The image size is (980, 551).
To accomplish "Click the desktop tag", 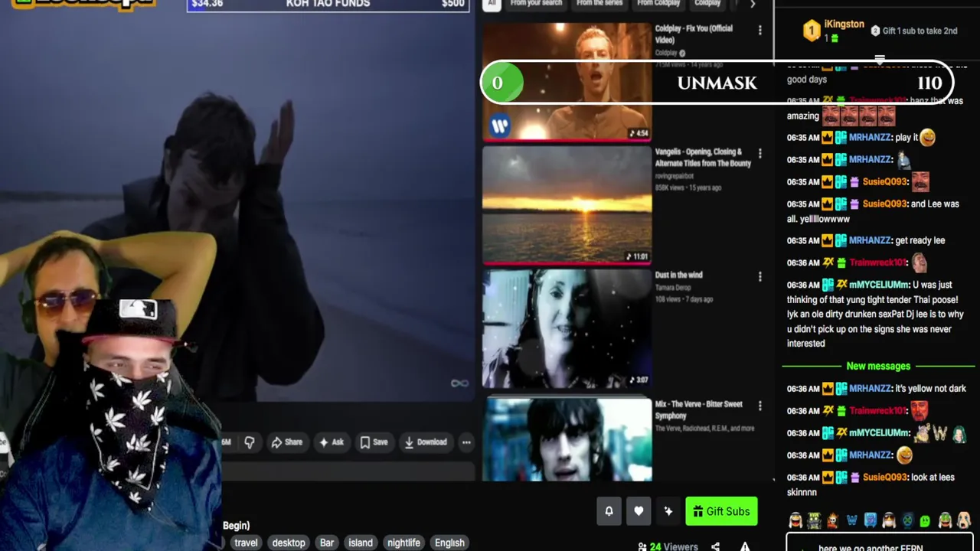I will (289, 543).
